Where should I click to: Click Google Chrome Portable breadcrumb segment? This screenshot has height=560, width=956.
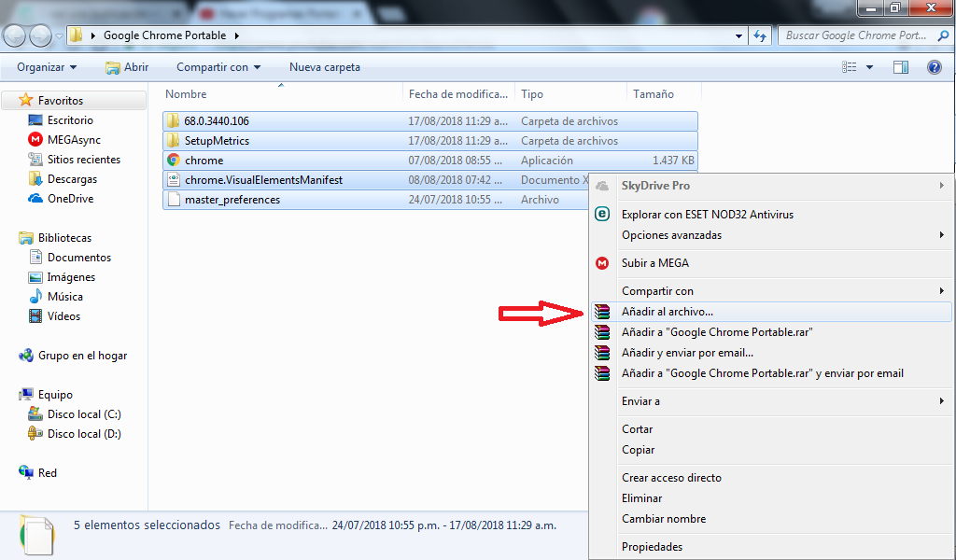[x=164, y=35]
